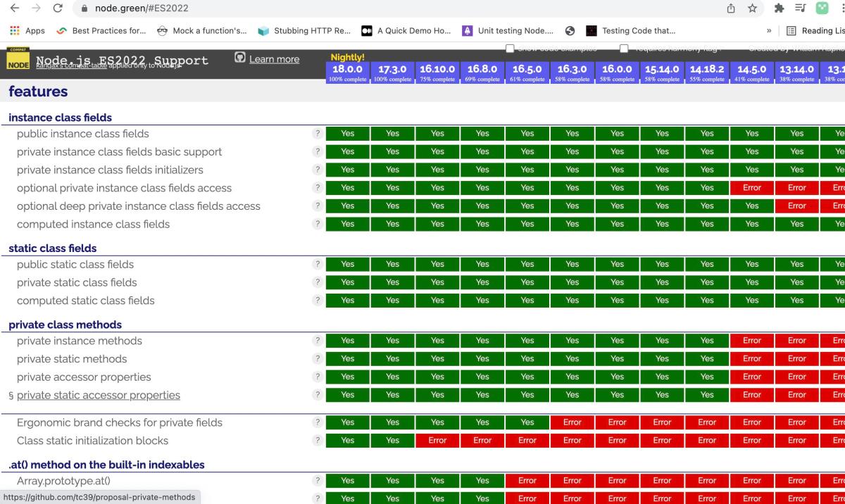
Task: Share this page via the share icon
Action: coord(731,8)
